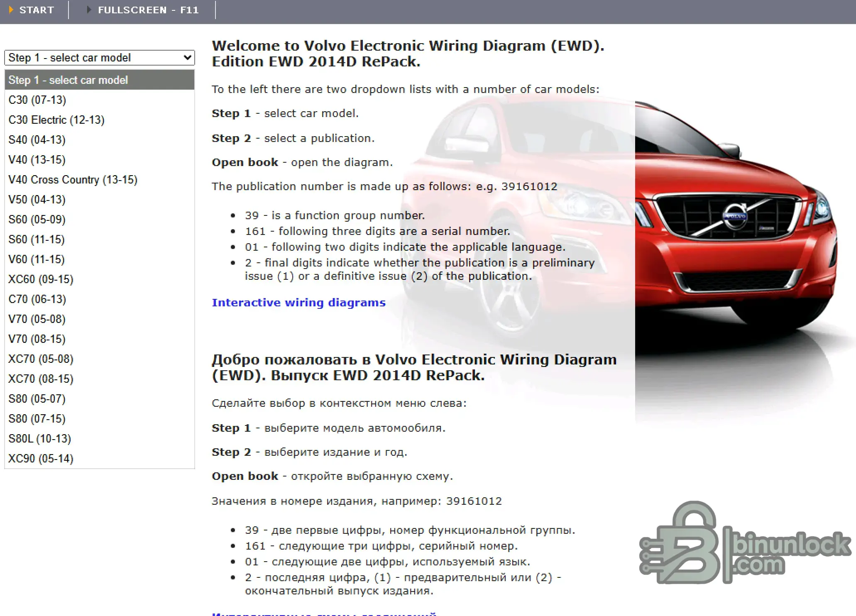Select V40 (13-15) model

(100, 159)
